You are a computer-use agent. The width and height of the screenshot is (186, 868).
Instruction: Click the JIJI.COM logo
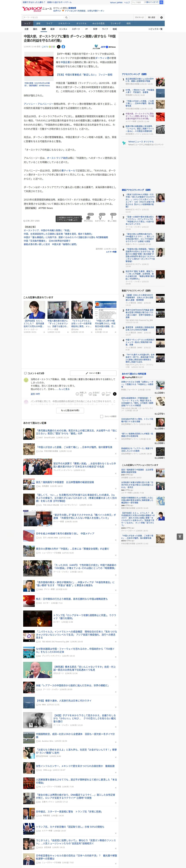click(x=96, y=47)
